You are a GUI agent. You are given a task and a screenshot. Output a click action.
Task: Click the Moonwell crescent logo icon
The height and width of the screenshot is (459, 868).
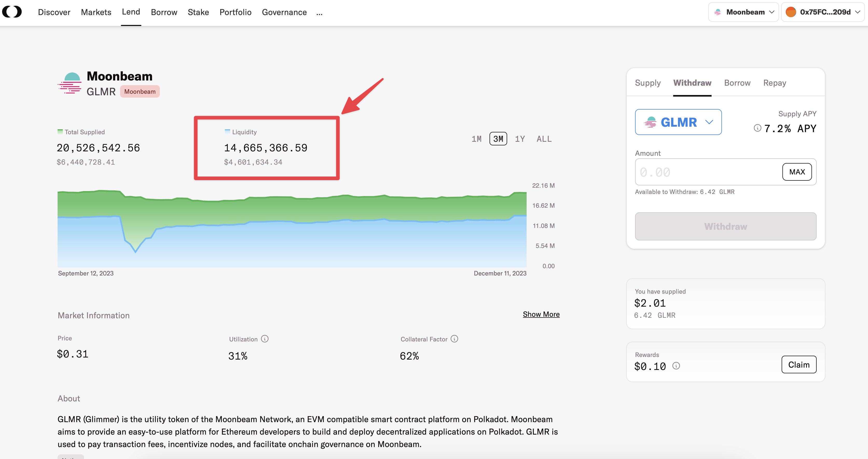click(x=12, y=12)
